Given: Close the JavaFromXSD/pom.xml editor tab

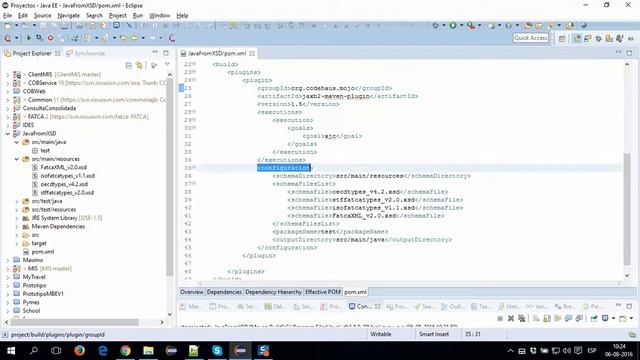Looking at the screenshot, I should click(252, 53).
